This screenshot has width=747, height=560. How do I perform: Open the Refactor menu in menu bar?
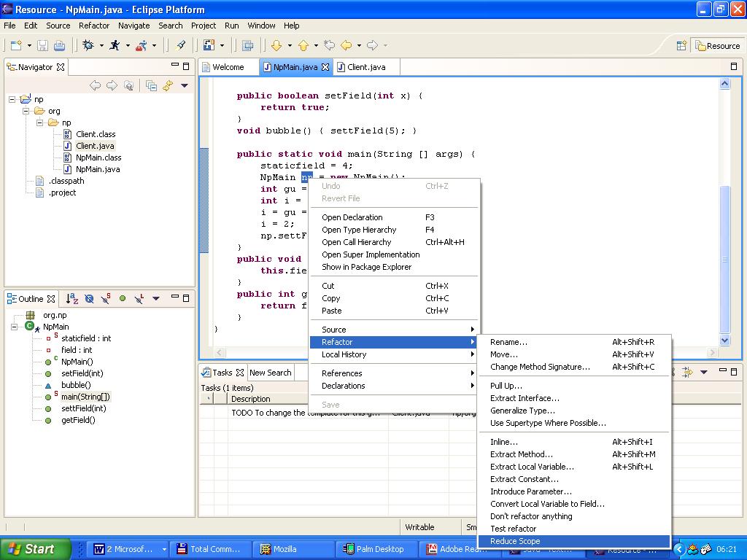94,26
